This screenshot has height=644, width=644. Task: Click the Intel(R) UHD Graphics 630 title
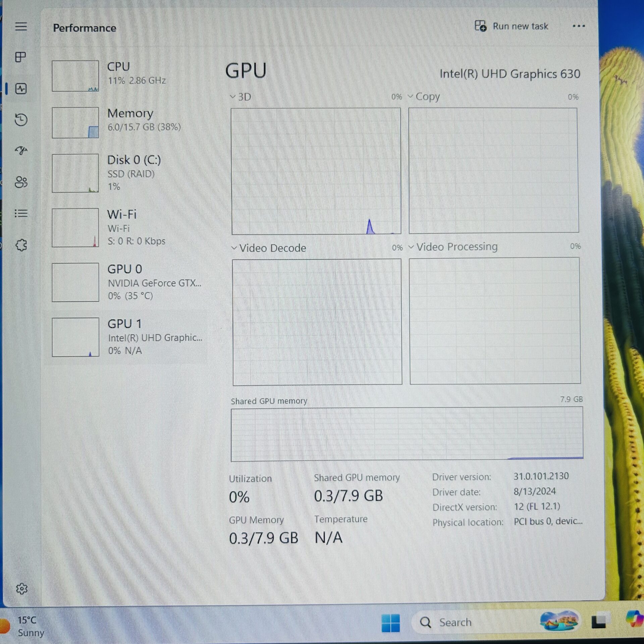510,74
